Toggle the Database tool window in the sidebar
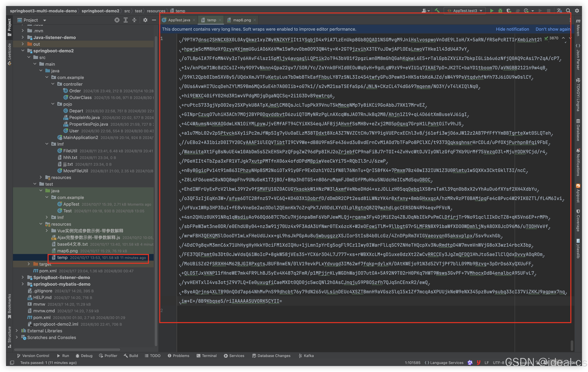The height and width of the screenshot is (372, 588). [578, 130]
